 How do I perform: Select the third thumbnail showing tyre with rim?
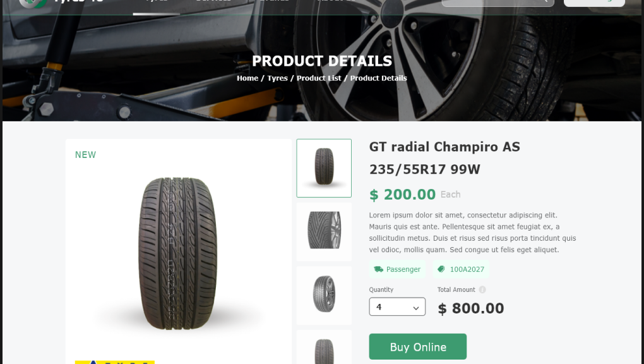point(324,295)
